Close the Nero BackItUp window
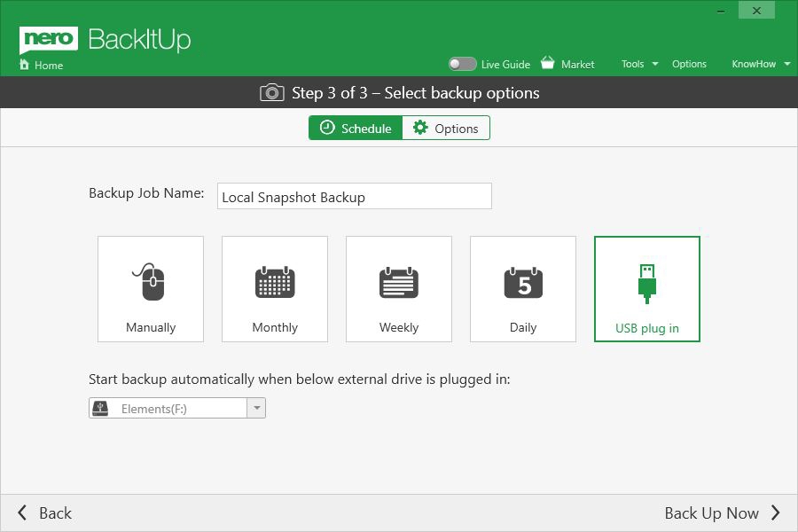Screen dimensions: 798x532 tap(757, 11)
